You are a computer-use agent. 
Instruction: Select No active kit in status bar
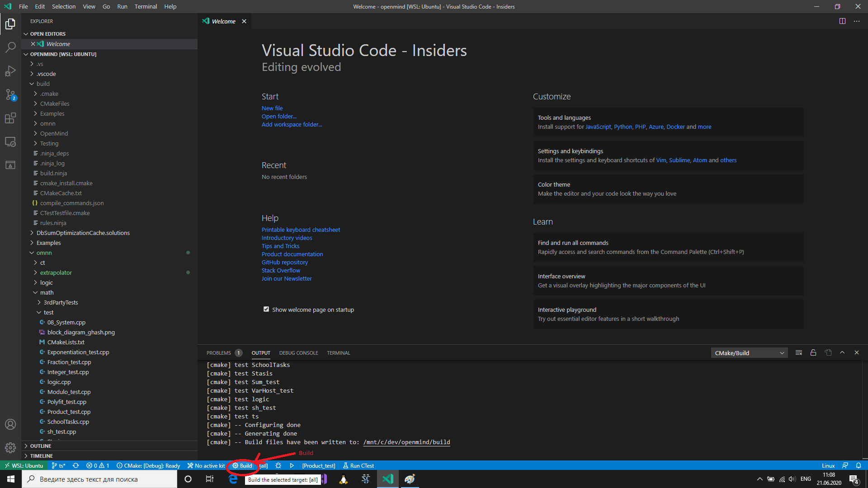click(x=206, y=465)
